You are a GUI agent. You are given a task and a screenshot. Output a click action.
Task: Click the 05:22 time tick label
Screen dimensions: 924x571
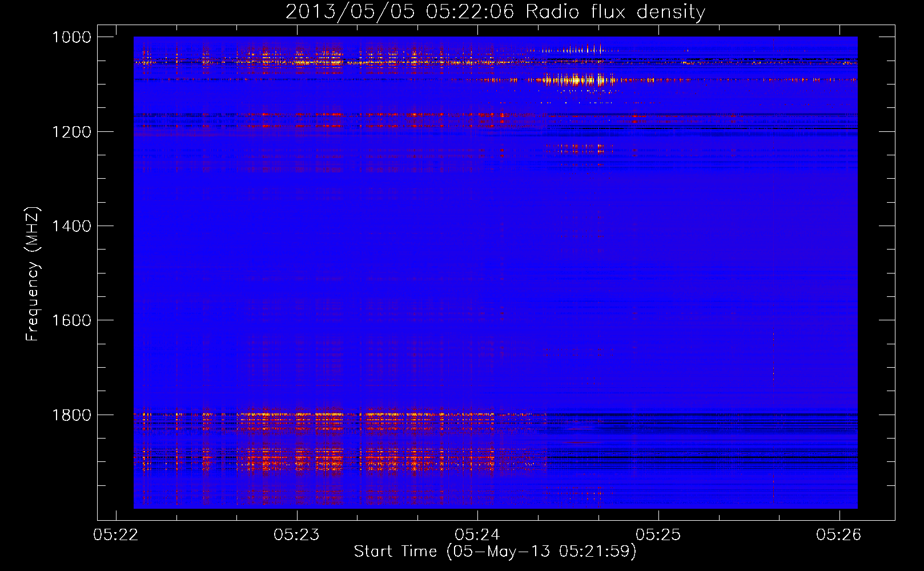(116, 534)
